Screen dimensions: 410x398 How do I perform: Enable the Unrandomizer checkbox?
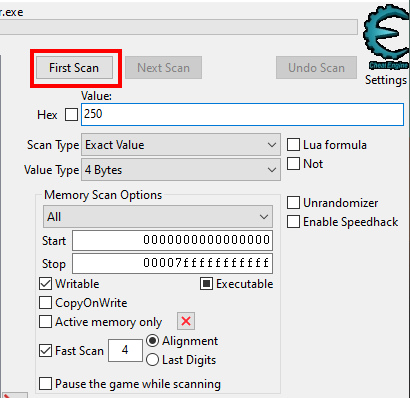(293, 203)
